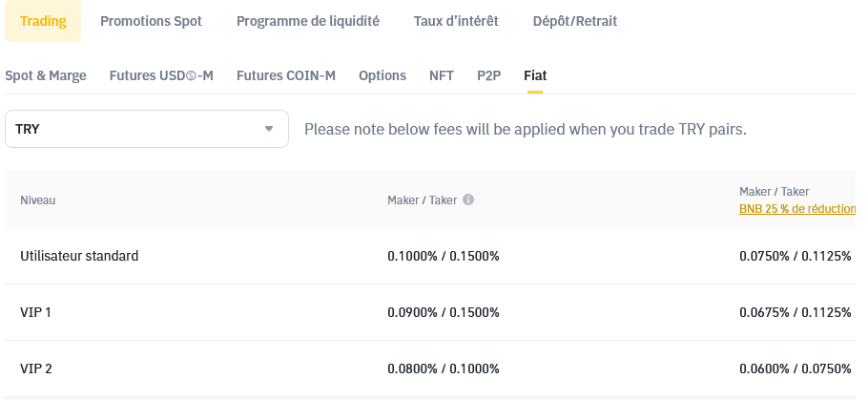Select the VIP 2 level row
868x400 pixels.
[35, 368]
